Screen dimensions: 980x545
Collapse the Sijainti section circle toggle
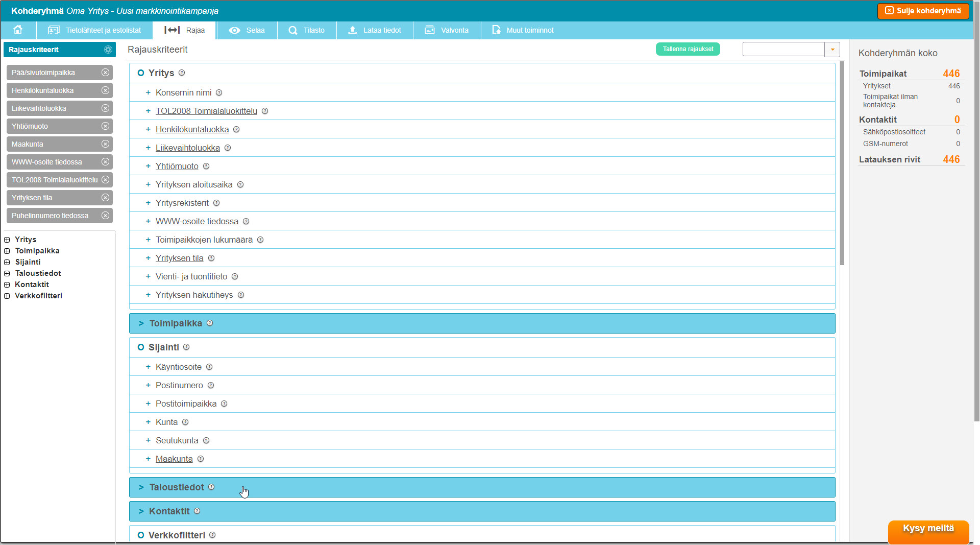click(141, 347)
